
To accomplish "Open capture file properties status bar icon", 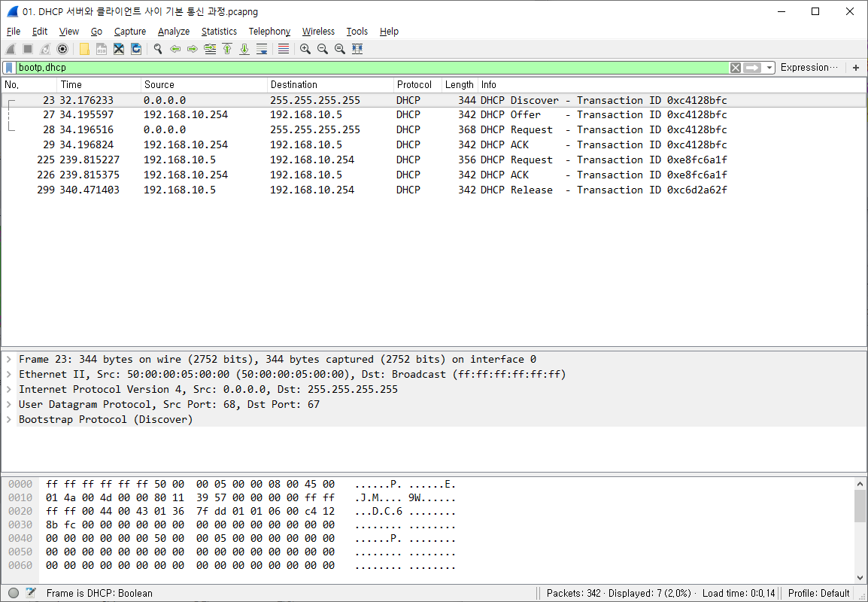I will click(31, 593).
